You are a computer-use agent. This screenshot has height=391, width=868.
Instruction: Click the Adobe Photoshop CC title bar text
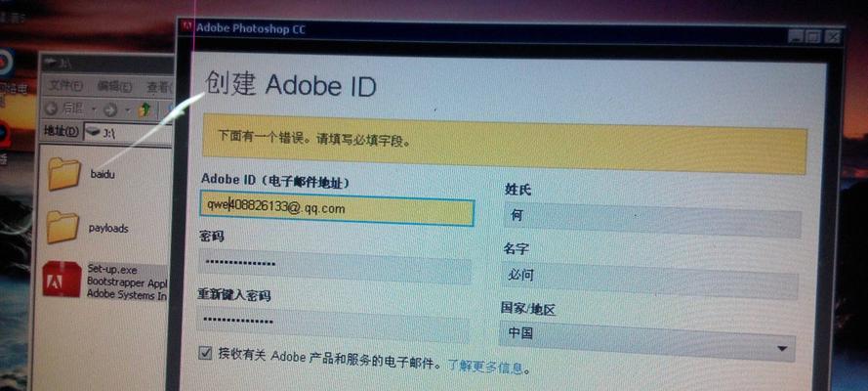click(250, 28)
